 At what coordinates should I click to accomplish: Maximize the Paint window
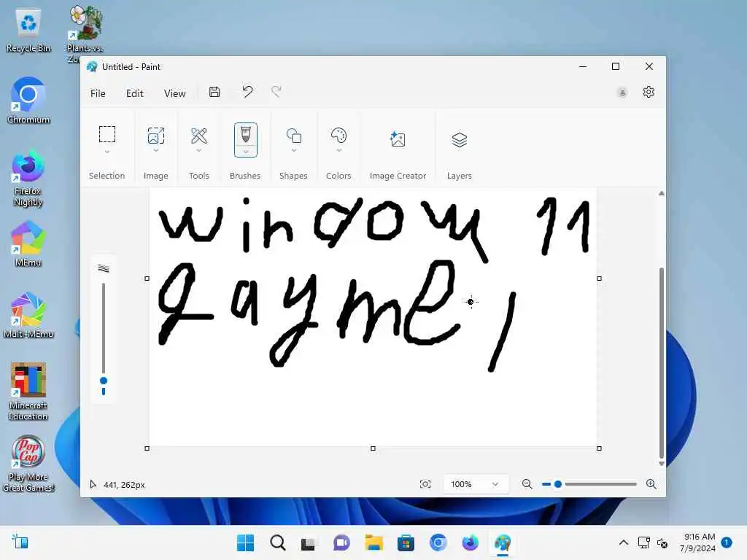click(x=616, y=66)
